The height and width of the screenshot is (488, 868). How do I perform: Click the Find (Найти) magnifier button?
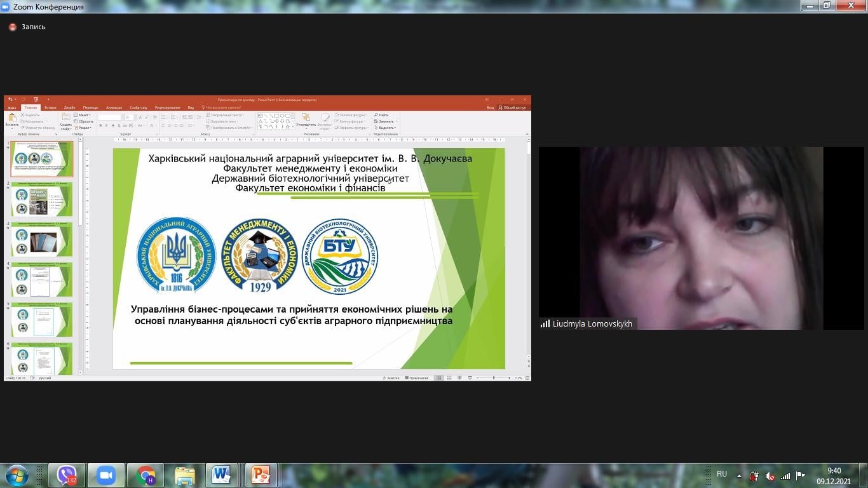point(381,115)
